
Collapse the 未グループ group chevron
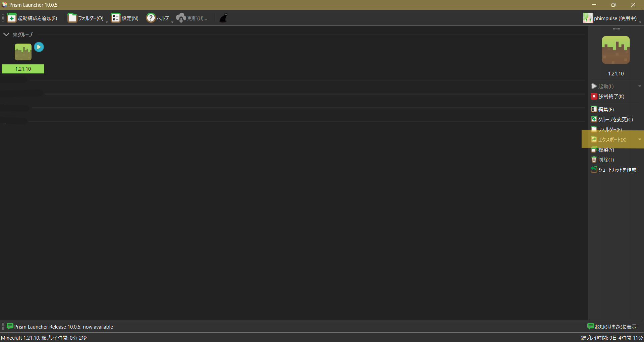[6, 35]
